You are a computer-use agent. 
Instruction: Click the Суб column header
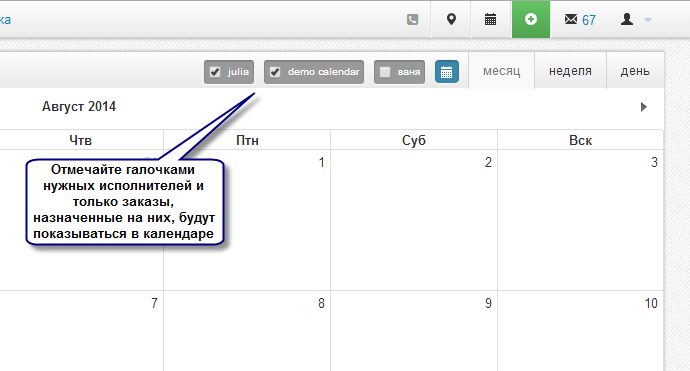click(x=414, y=140)
